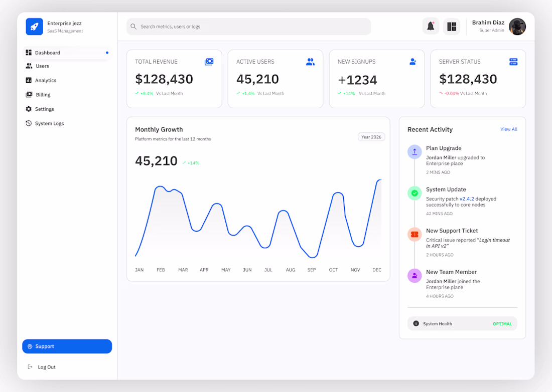Click the +1234 New Signups value

click(x=357, y=80)
